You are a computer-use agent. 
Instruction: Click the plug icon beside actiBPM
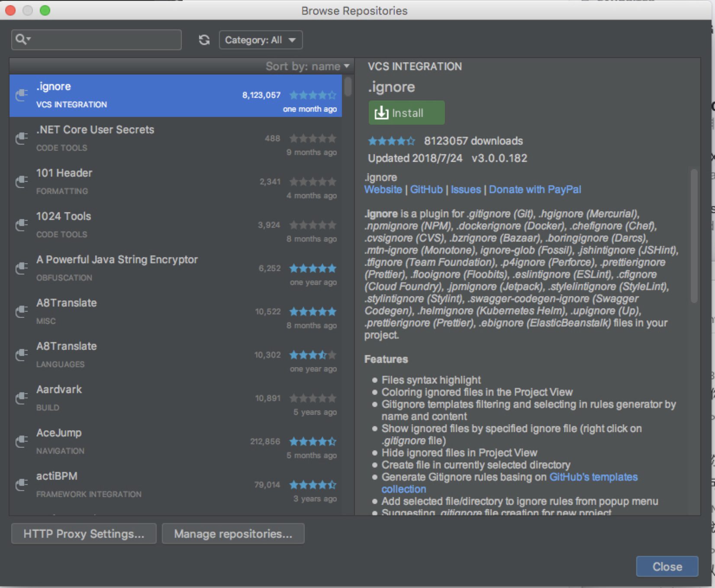click(21, 485)
